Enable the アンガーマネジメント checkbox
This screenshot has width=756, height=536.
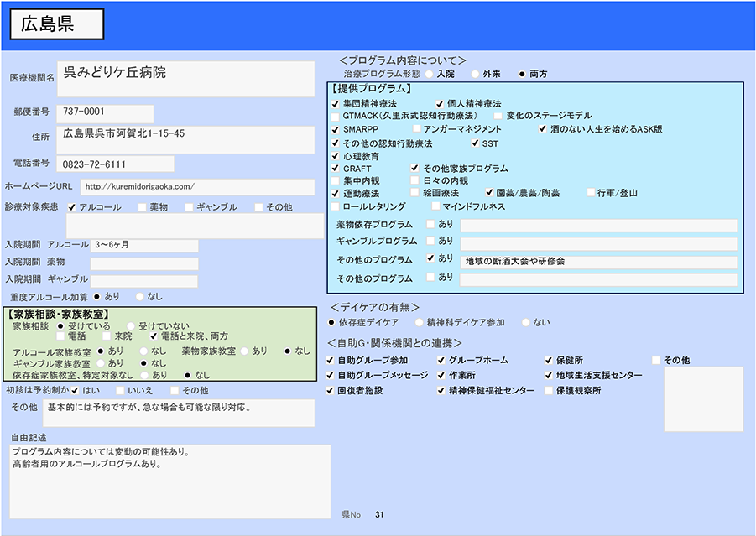click(x=416, y=130)
